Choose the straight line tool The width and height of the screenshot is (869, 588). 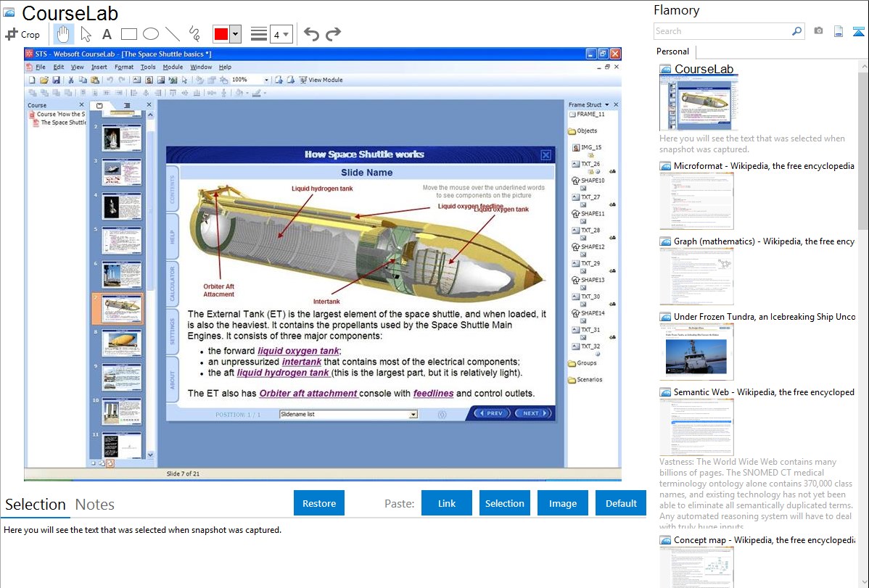click(173, 34)
